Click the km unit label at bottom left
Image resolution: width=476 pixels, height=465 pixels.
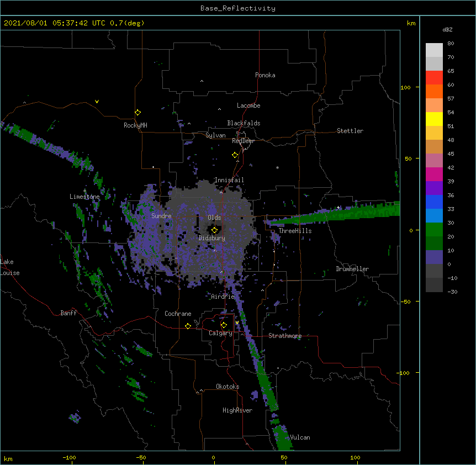8,458
